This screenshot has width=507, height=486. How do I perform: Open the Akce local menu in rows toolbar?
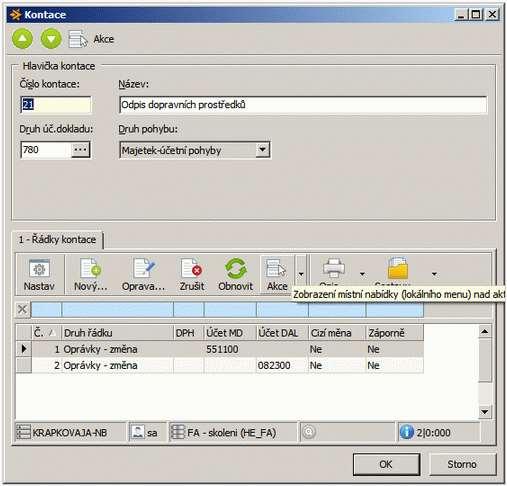pyautogui.click(x=277, y=275)
